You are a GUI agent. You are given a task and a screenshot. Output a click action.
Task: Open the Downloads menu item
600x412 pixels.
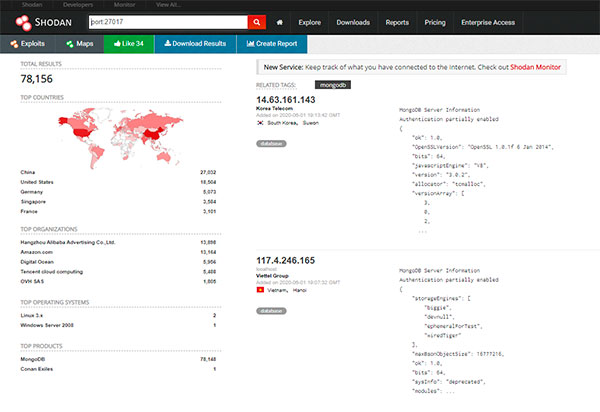[353, 23]
